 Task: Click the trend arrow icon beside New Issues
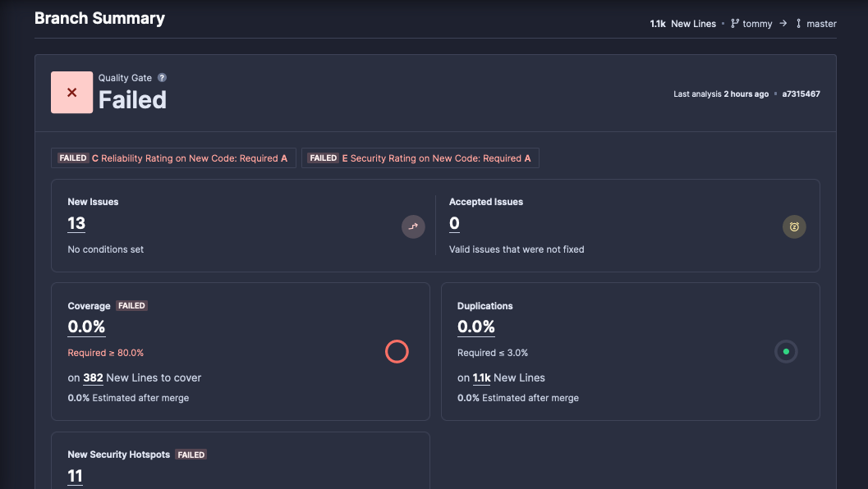tap(413, 226)
